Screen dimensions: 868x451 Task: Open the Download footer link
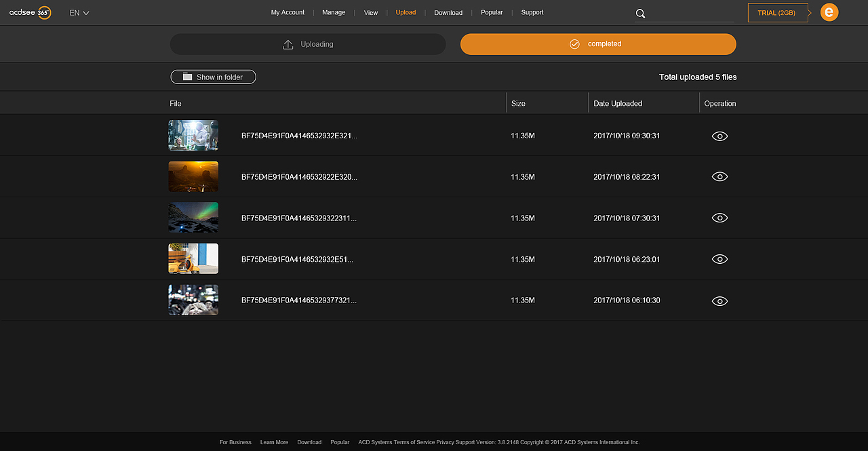pyautogui.click(x=309, y=442)
